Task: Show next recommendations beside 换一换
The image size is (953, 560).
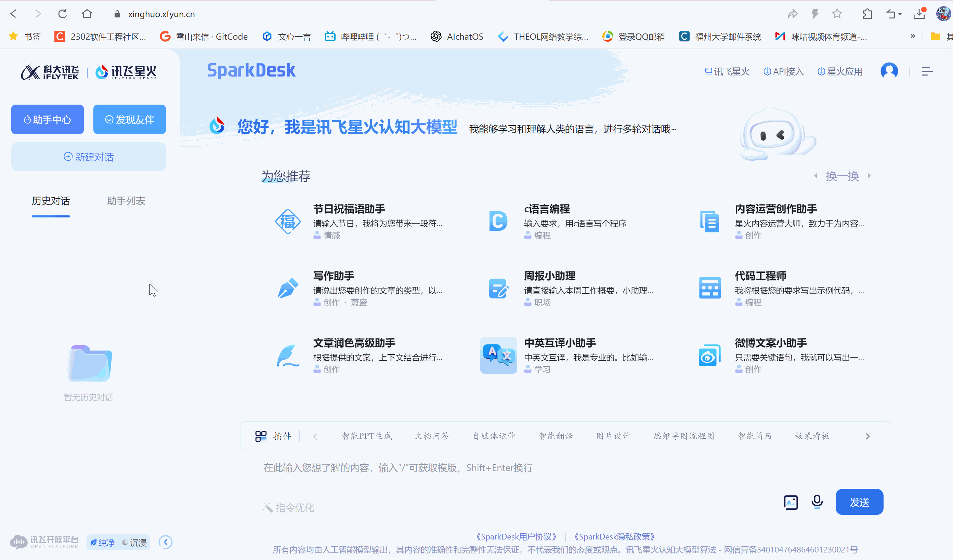Action: coord(870,176)
